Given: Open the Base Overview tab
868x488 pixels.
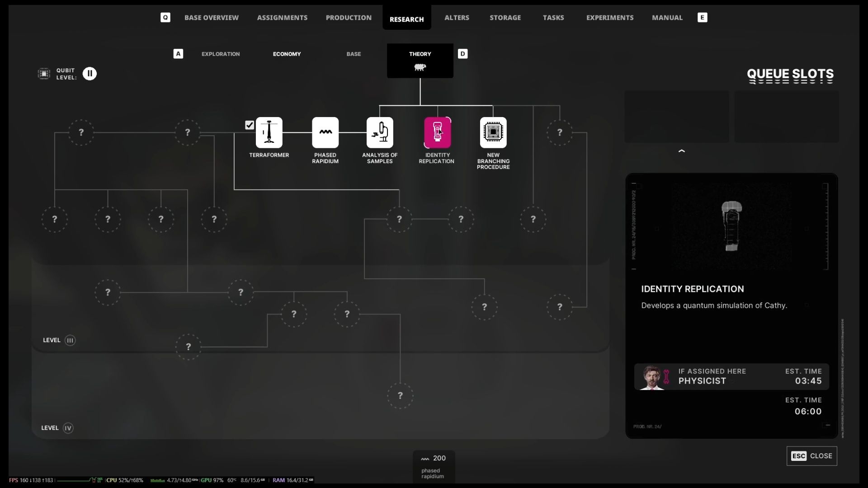Looking at the screenshot, I should (212, 18).
